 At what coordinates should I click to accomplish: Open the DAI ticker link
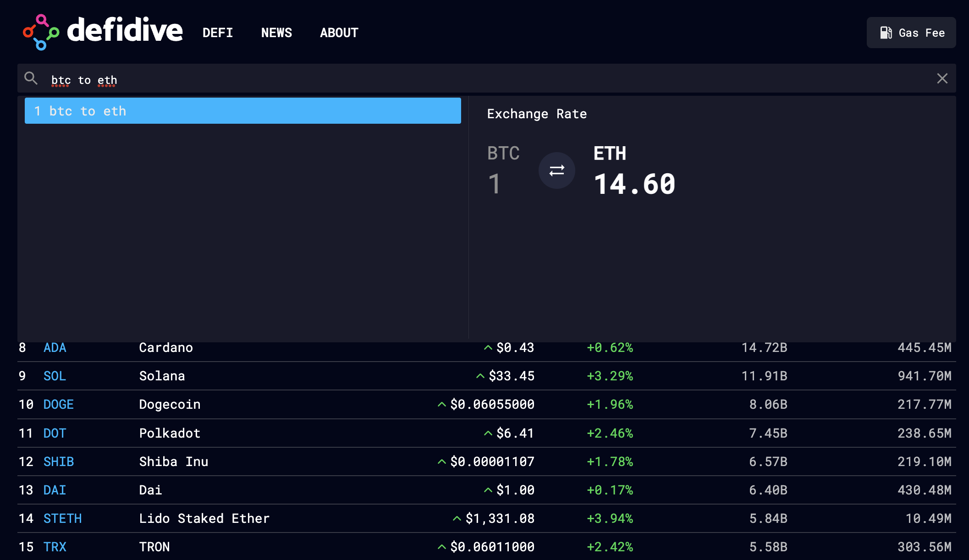[55, 490]
